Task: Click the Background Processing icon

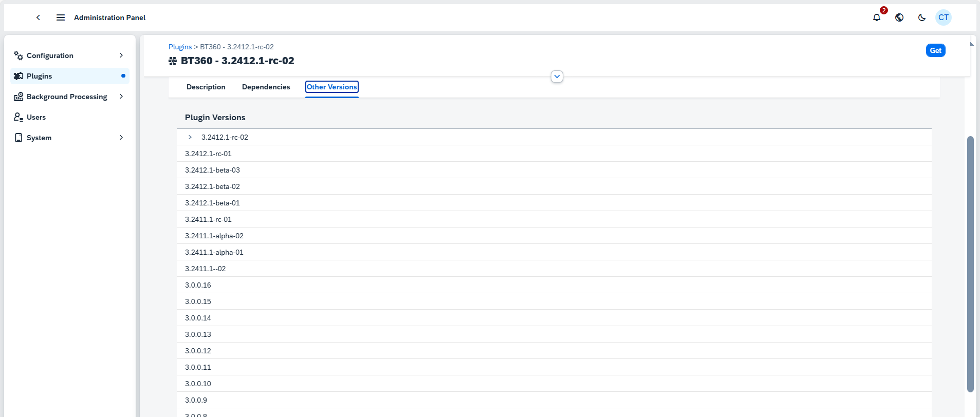Action: point(19,97)
